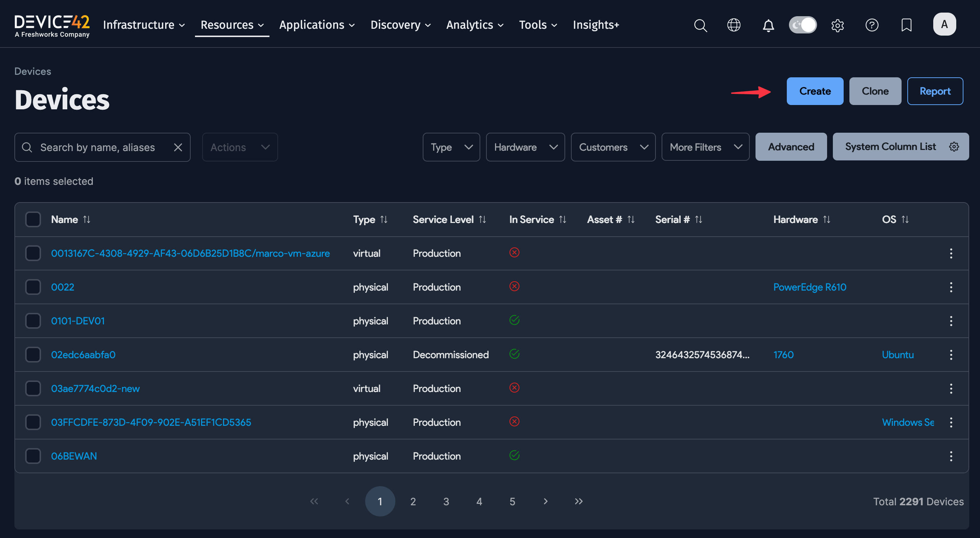Viewport: 980px width, 538px height.
Task: Expand the Type filter dropdown
Action: pos(451,147)
